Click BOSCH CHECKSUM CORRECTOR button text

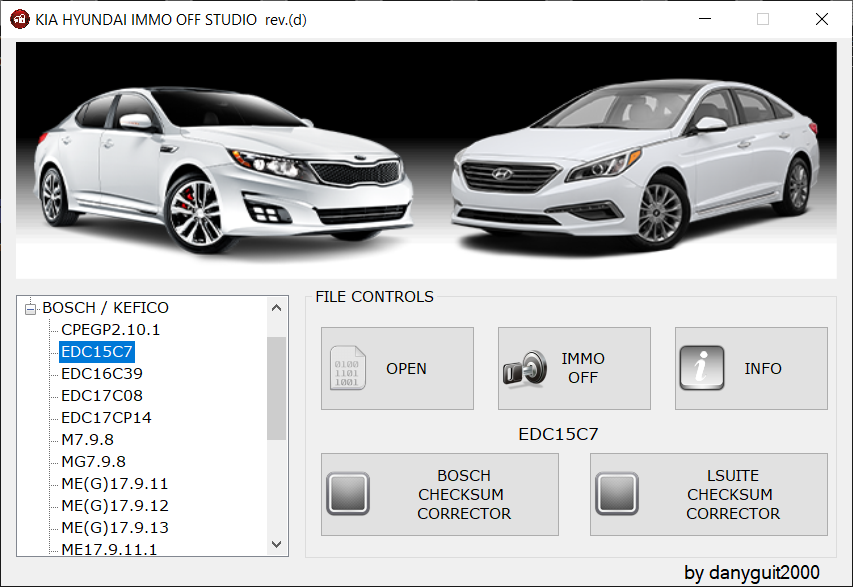point(464,495)
